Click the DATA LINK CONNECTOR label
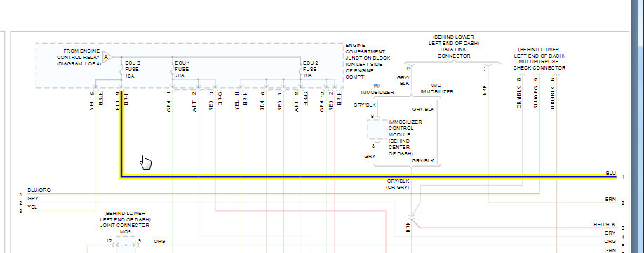This screenshot has width=644, height=253. point(454,46)
